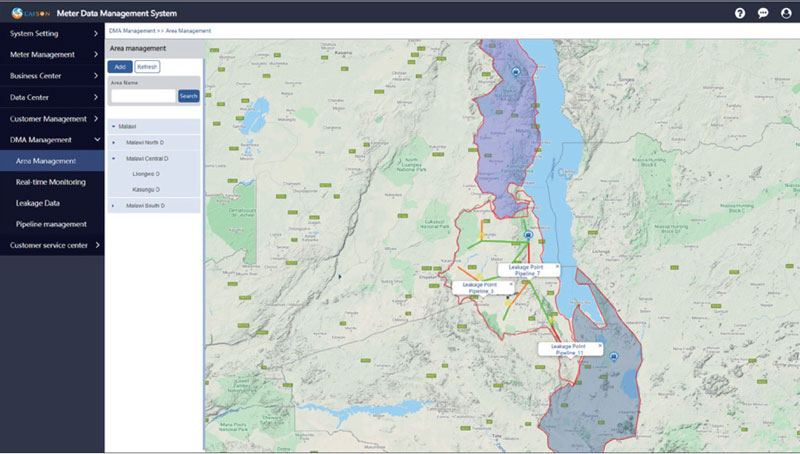Open Real-time Monitoring in the sidebar
Viewport: 800px width, 454px height.
point(51,182)
